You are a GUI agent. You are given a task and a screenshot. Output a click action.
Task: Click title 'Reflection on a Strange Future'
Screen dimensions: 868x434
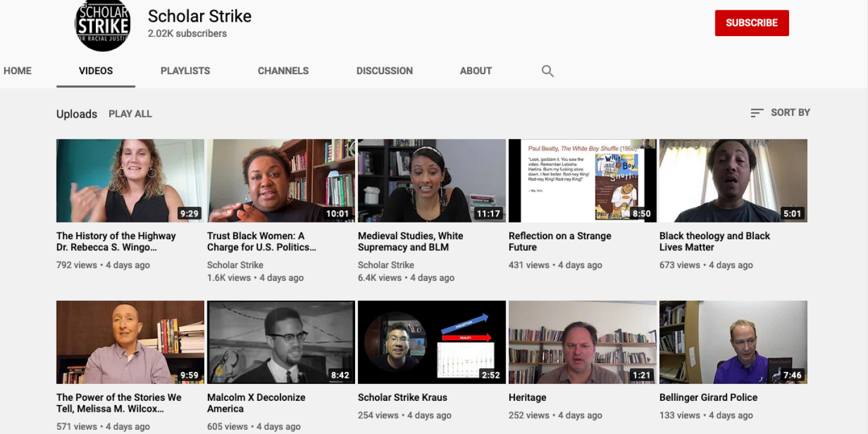(x=560, y=241)
